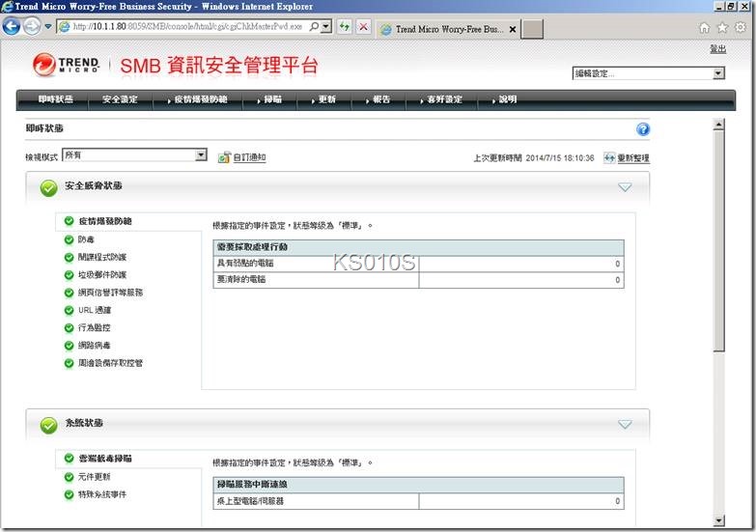Click the 登出 logout link
This screenshot has width=756, height=532.
pyautogui.click(x=718, y=48)
